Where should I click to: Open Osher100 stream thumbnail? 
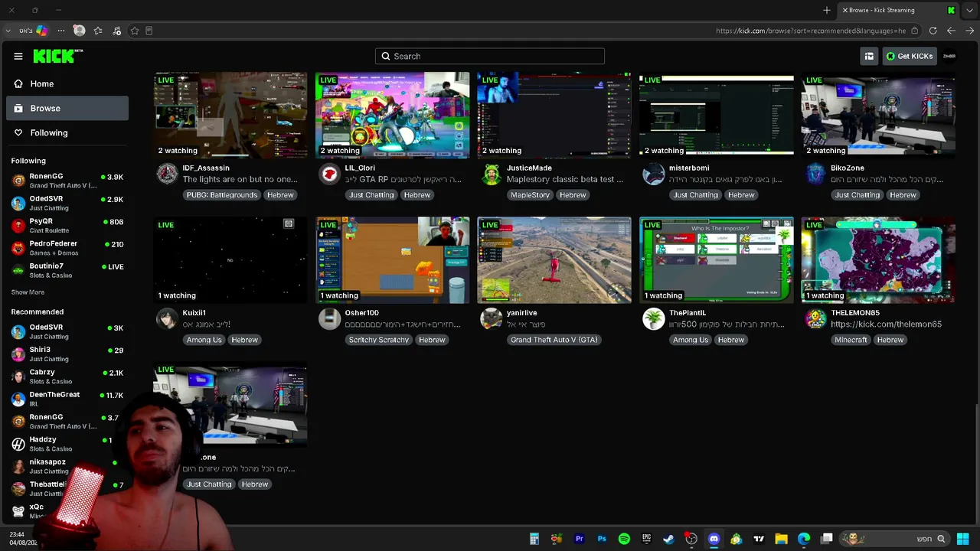(392, 260)
